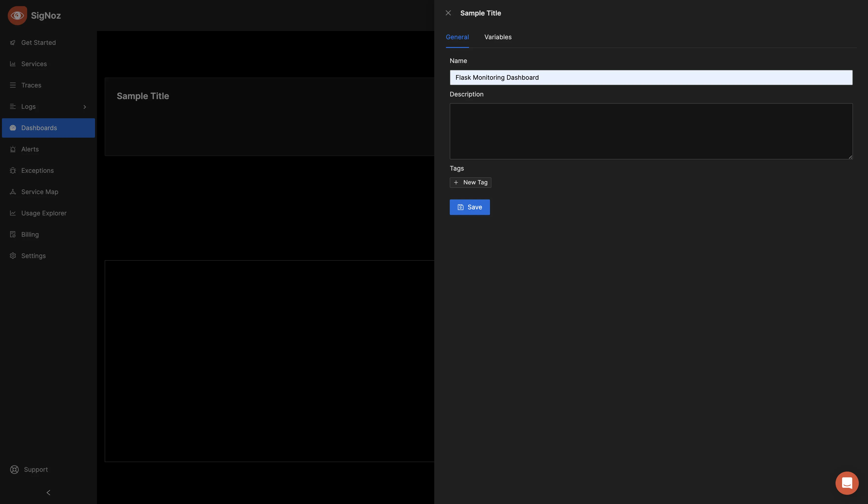868x504 pixels.
Task: Select Dashboards in the sidebar
Action: point(48,128)
